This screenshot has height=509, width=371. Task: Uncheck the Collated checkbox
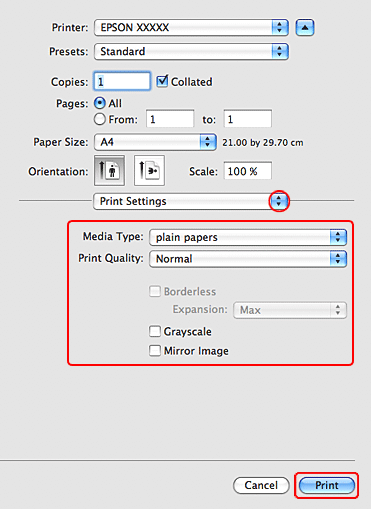click(x=162, y=81)
